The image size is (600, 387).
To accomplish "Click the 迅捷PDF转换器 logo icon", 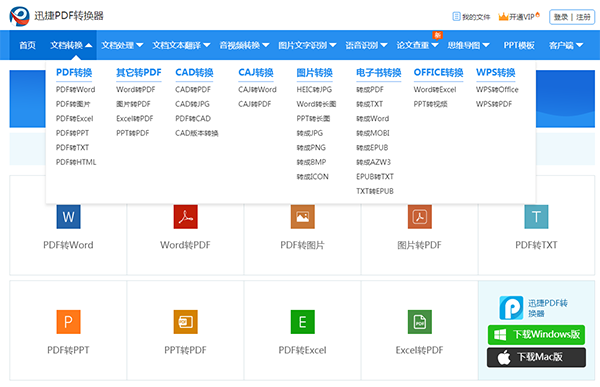I will pyautogui.click(x=20, y=16).
